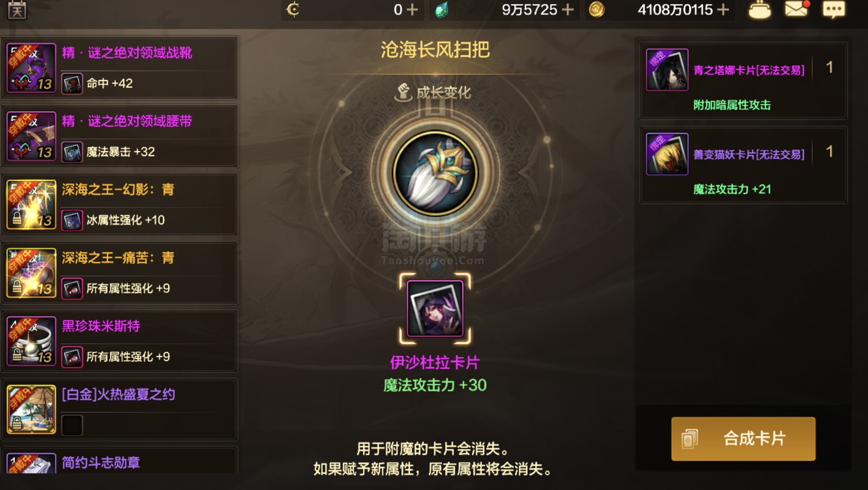Click plus button next to 4108万0115
Screen dimensions: 868x490
point(723,9)
